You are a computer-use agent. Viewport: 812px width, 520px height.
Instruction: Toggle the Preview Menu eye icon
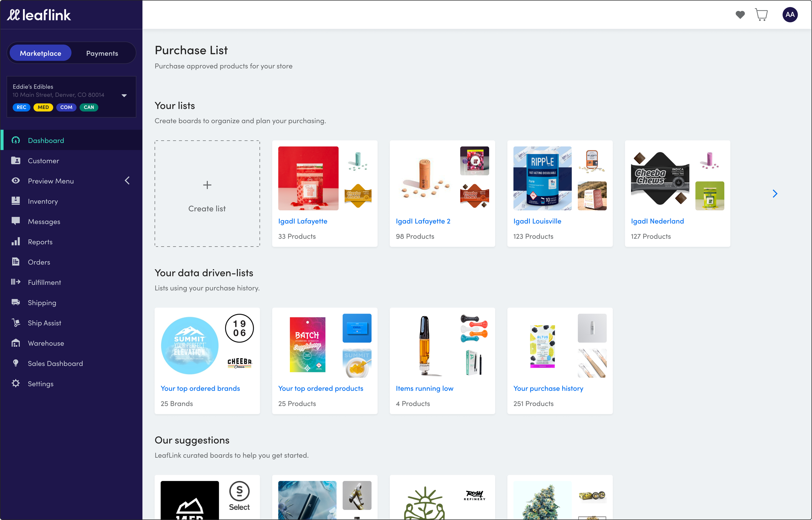click(16, 181)
